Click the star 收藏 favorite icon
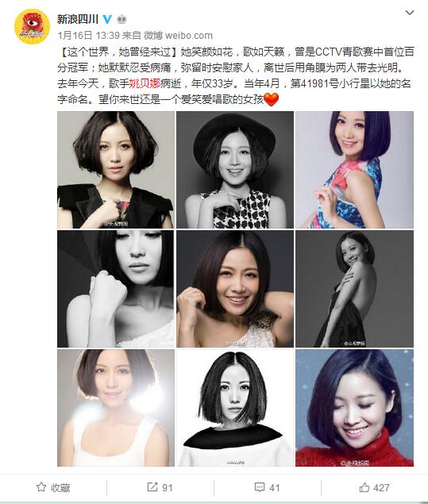Image resolution: width=428 pixels, height=504 pixels. point(41,487)
